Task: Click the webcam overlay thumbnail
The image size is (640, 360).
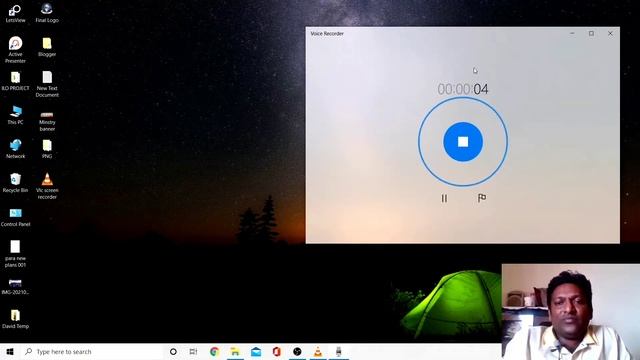Action: pos(571,312)
